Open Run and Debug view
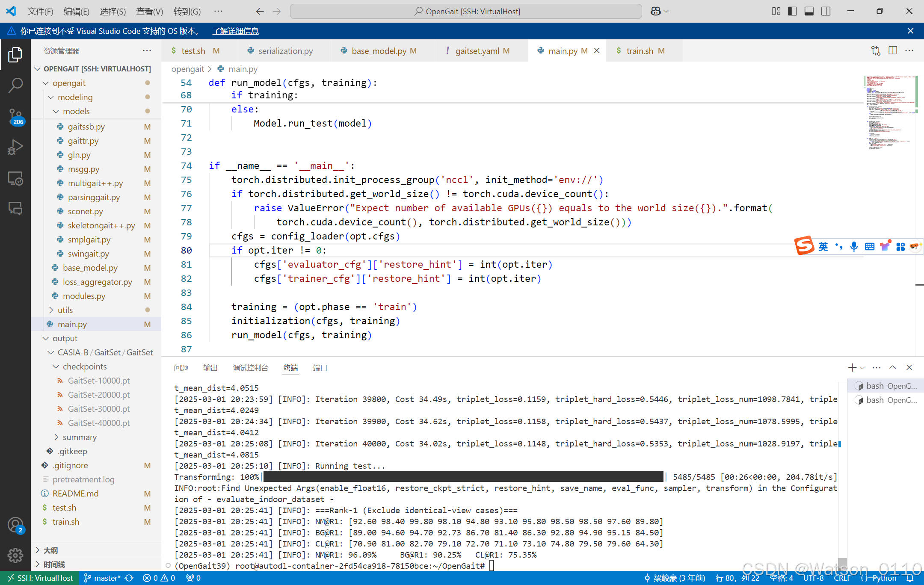 coord(15,147)
